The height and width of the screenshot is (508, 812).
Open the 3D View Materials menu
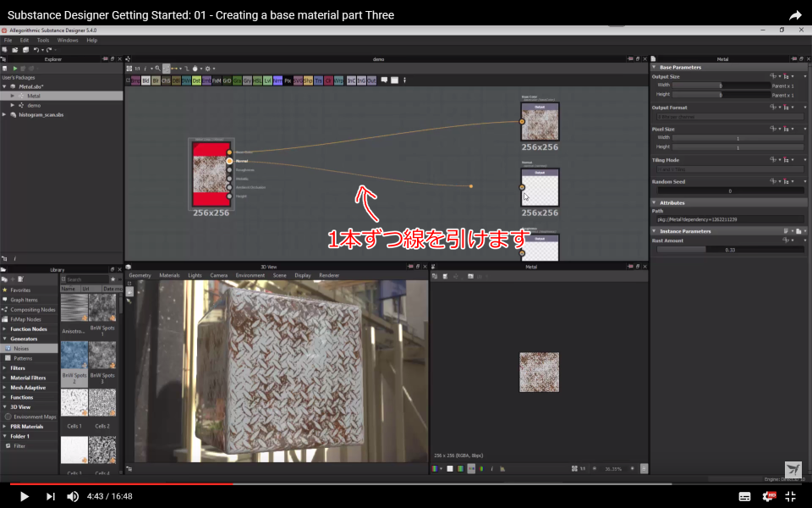tap(169, 275)
